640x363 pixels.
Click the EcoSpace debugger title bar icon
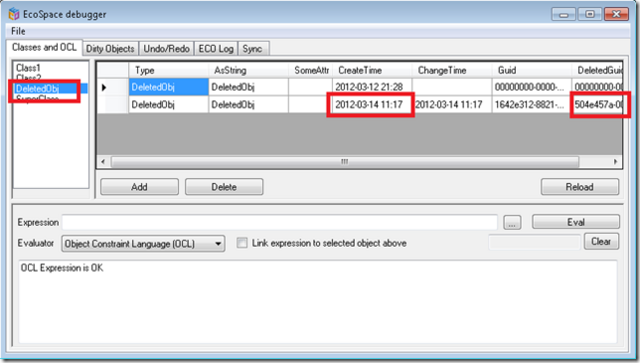point(14,14)
